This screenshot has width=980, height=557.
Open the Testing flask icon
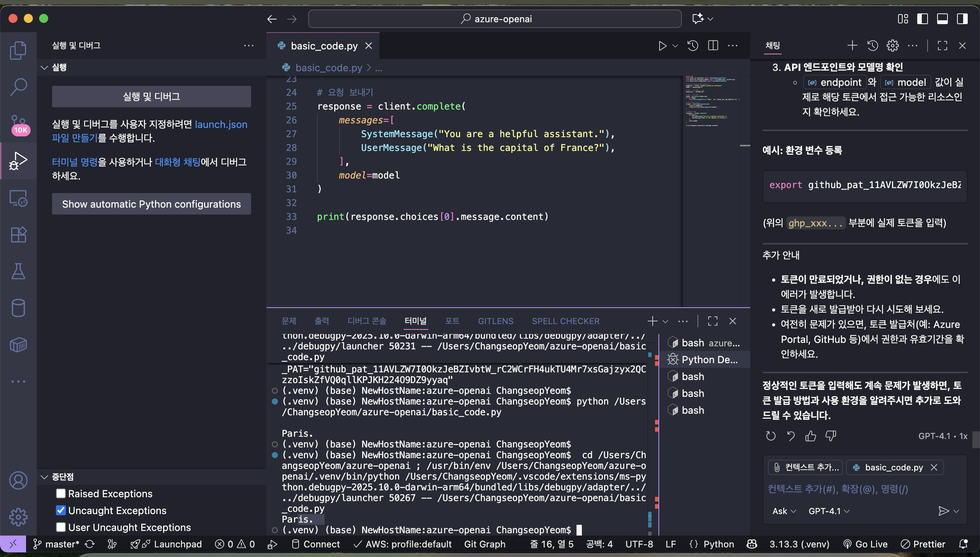point(18,271)
